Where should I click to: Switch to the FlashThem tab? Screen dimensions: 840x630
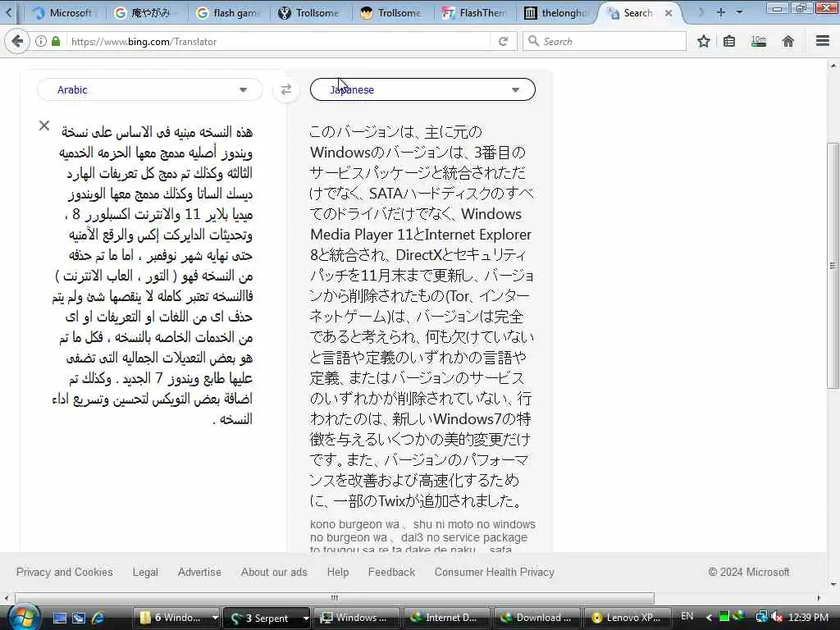(x=475, y=13)
